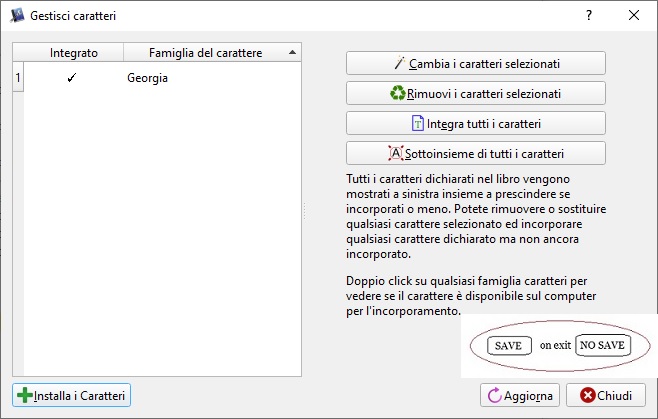This screenshot has width=658, height=419.
Task: Click the Calibre book icon in title bar
Action: (17, 15)
